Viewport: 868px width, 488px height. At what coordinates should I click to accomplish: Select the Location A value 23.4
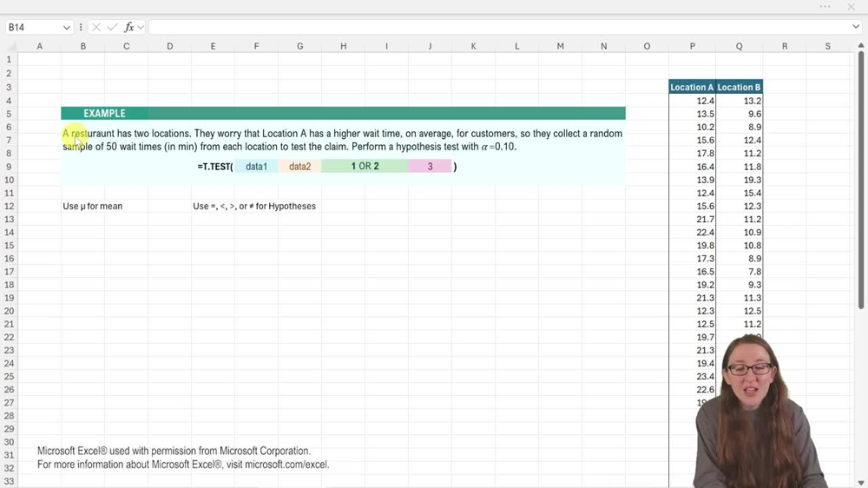click(692, 377)
